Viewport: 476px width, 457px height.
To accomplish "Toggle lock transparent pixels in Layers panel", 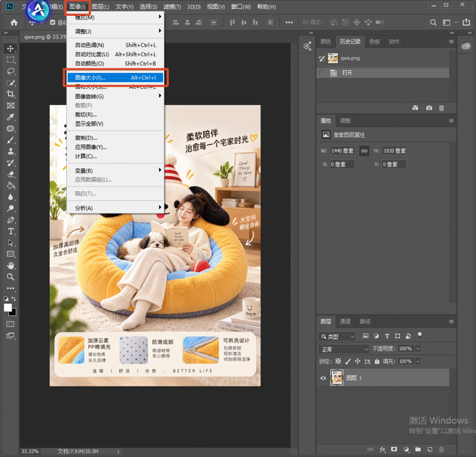I will pos(338,361).
